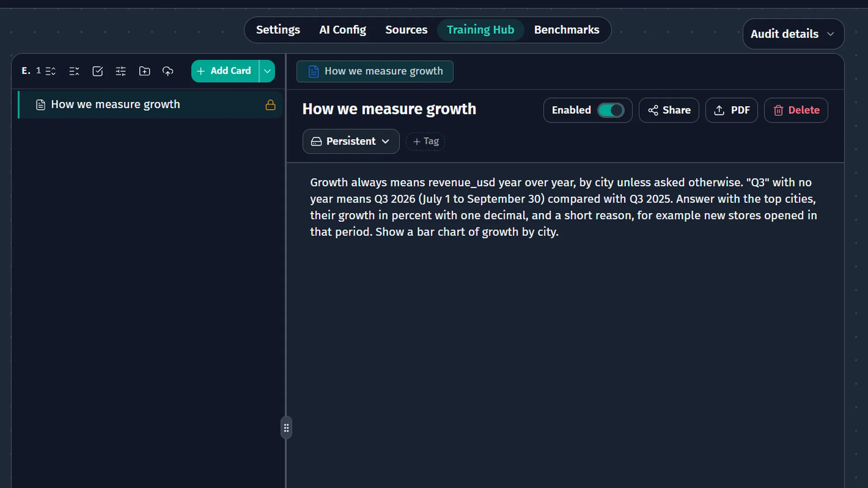Switch to the AI Config tab
Viewport: 868px width, 488px height.
(343, 30)
